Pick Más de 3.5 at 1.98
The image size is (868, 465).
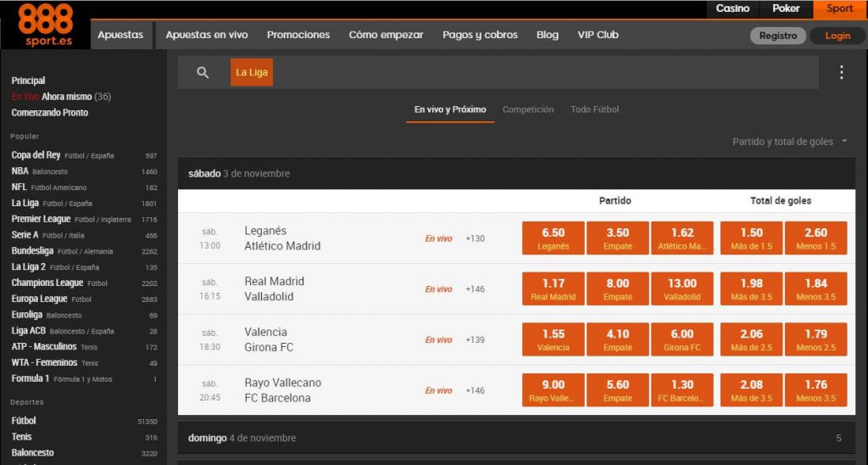click(x=751, y=289)
